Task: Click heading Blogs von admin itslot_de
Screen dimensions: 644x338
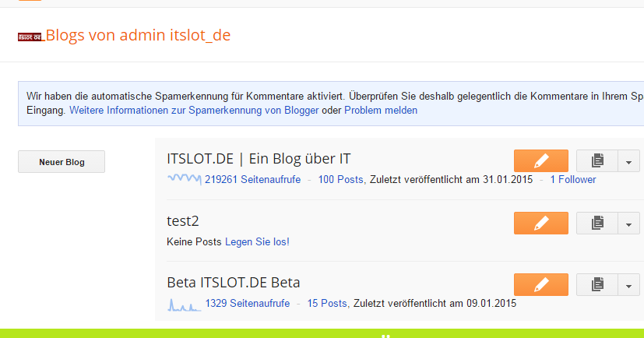Action: [x=138, y=35]
